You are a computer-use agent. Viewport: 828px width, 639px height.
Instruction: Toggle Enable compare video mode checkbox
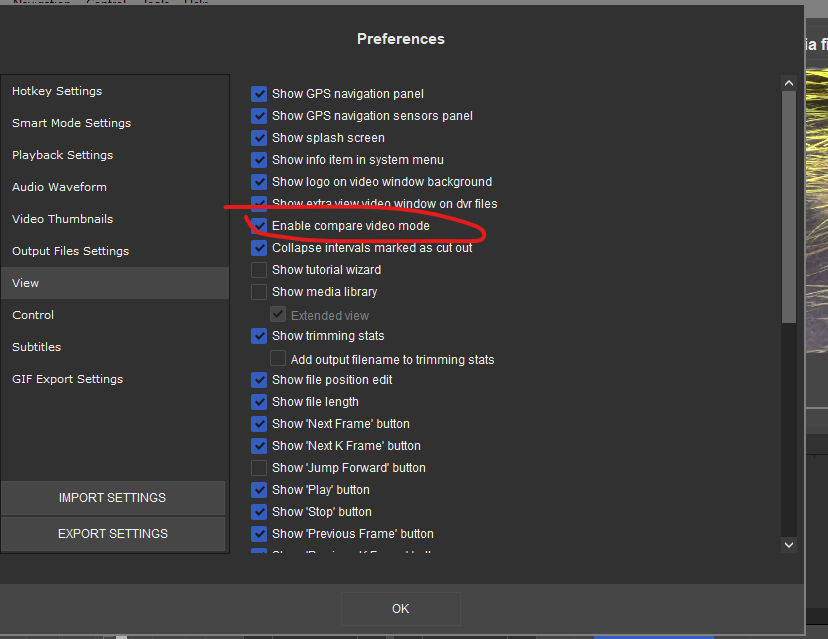260,226
